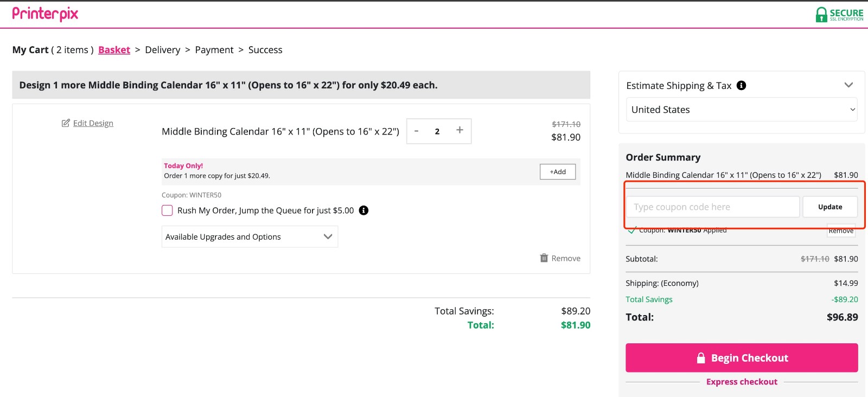Click the Today Only! promo text
The width and height of the screenshot is (868, 397).
(x=183, y=166)
